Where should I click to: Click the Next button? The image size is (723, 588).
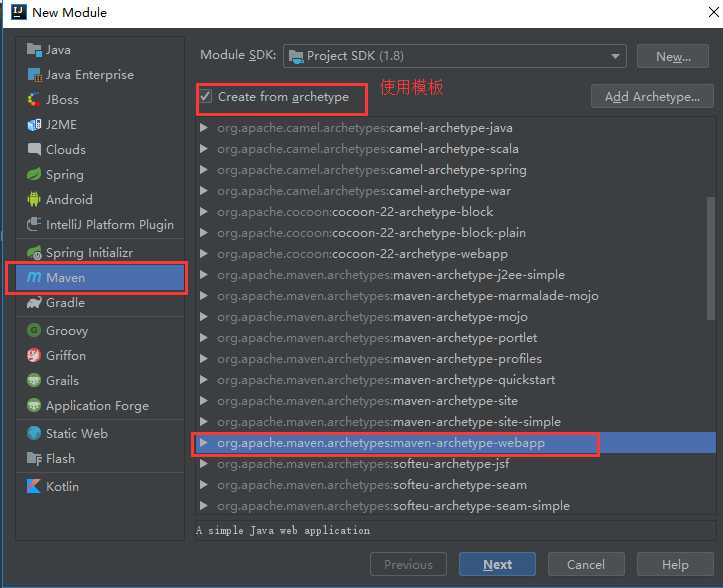click(497, 564)
